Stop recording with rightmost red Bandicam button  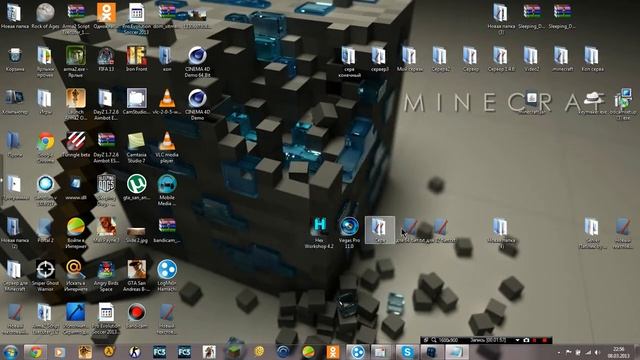(x=544, y=340)
